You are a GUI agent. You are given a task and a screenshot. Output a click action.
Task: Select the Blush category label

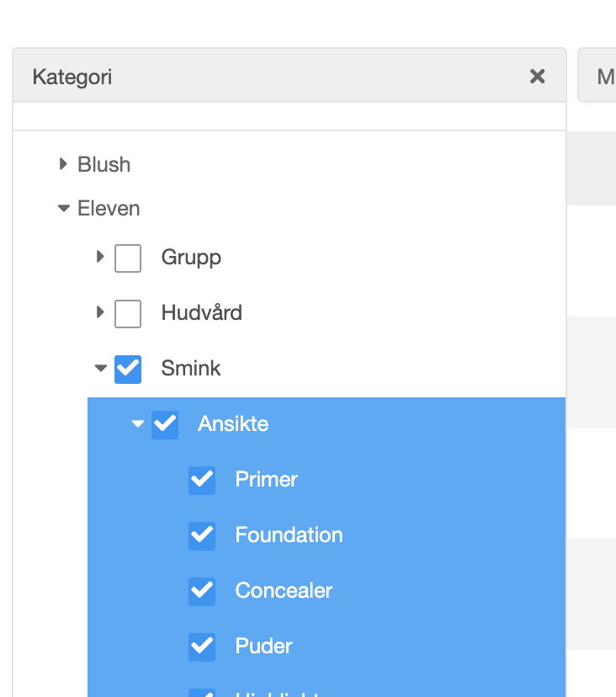104,164
